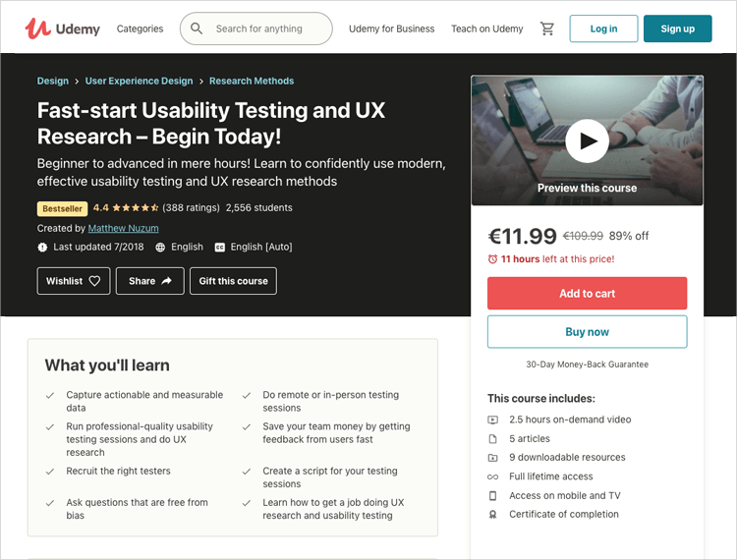Viewport: 737px width, 560px height.
Task: Open Teach on Udemy
Action: [x=487, y=28]
